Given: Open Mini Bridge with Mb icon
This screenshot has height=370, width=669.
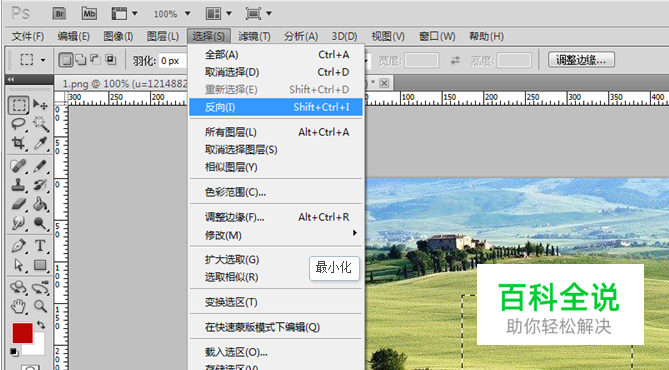Looking at the screenshot, I should coord(89,14).
